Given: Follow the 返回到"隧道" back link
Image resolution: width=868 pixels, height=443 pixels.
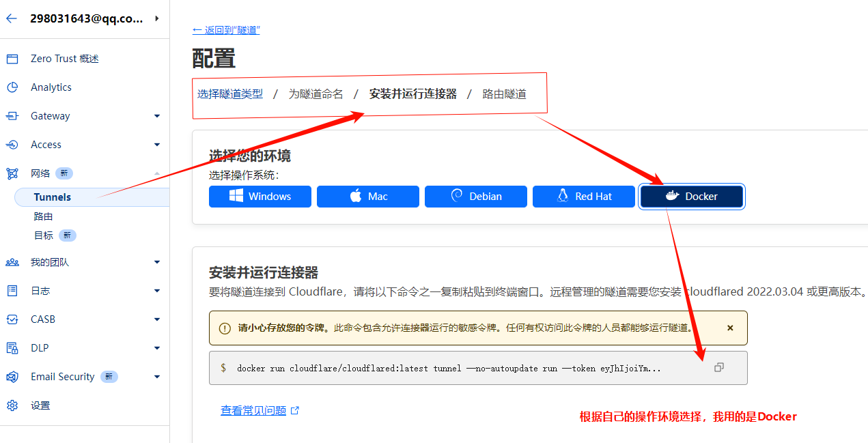Looking at the screenshot, I should 226,30.
